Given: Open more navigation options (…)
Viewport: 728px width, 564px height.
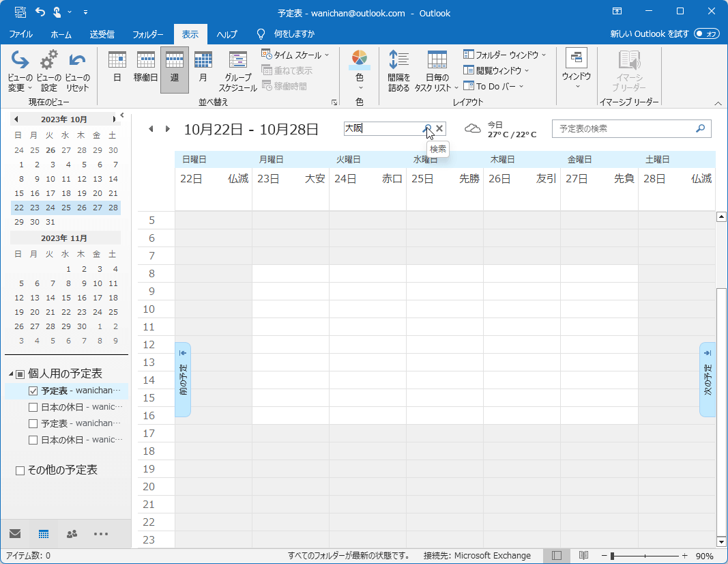Looking at the screenshot, I should (101, 534).
